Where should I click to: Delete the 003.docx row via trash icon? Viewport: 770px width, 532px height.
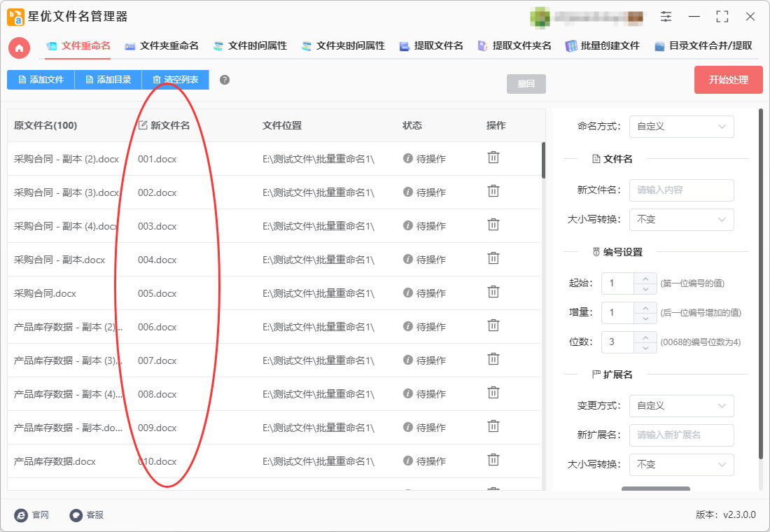(493, 225)
